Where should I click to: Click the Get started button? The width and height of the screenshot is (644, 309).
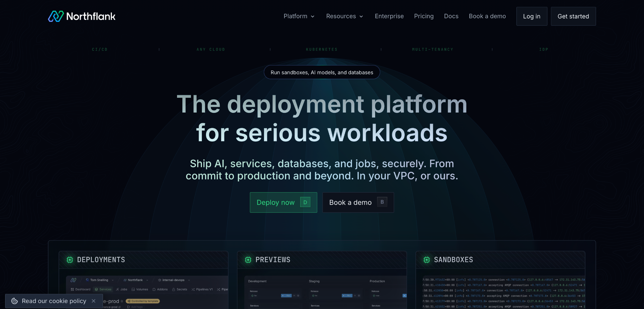[573, 16]
